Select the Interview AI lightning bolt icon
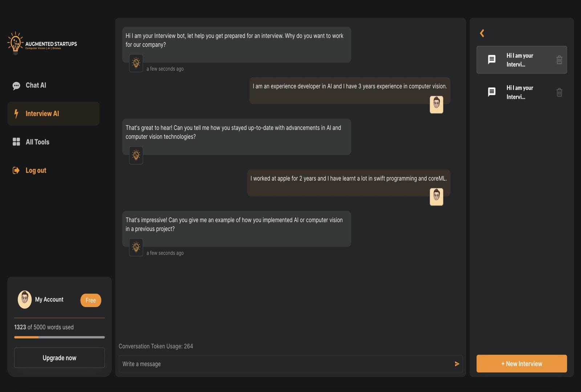The image size is (581, 392). point(16,114)
